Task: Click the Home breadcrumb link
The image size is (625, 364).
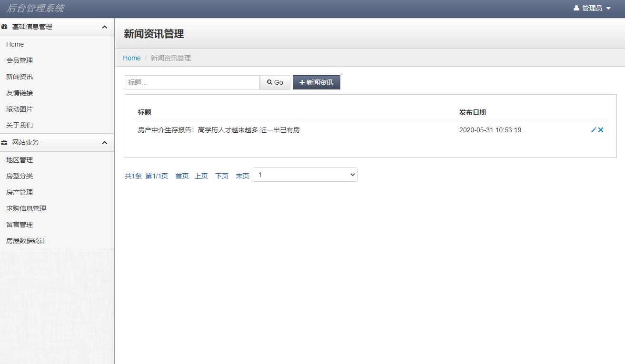Action: click(x=132, y=58)
